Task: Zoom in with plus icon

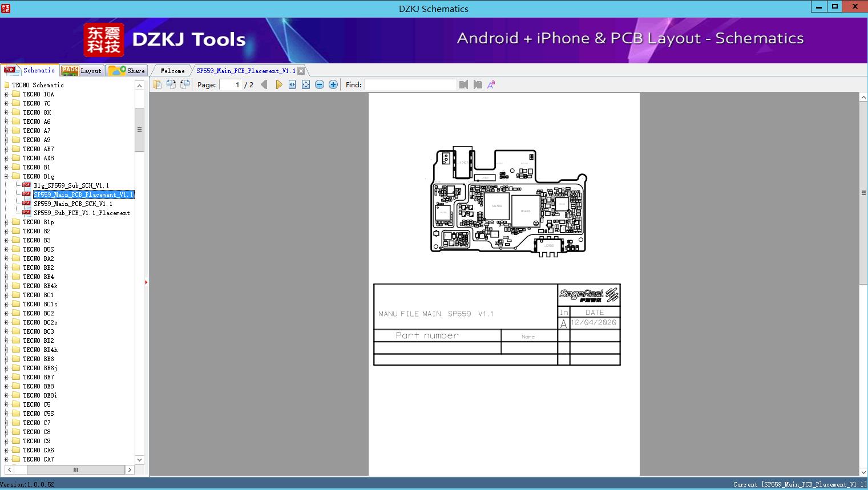Action: pyautogui.click(x=333, y=84)
